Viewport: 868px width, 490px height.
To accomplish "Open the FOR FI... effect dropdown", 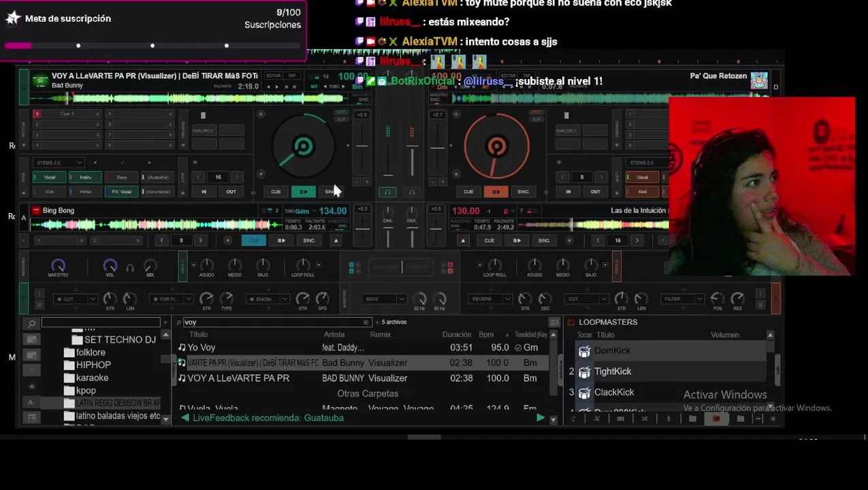I will click(171, 299).
